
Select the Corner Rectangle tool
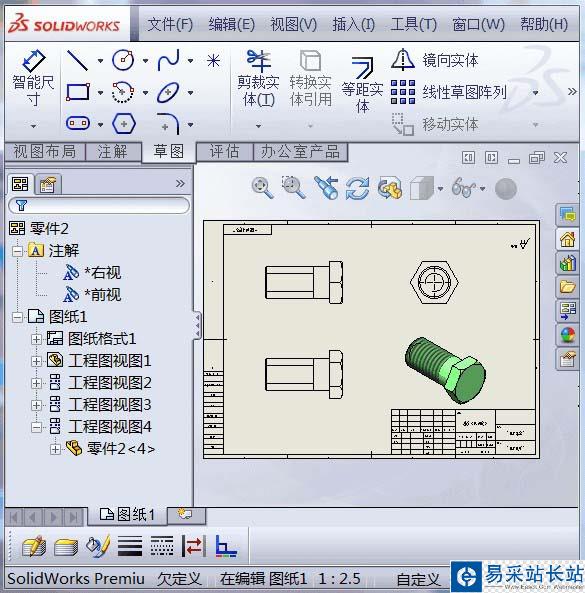(x=78, y=92)
